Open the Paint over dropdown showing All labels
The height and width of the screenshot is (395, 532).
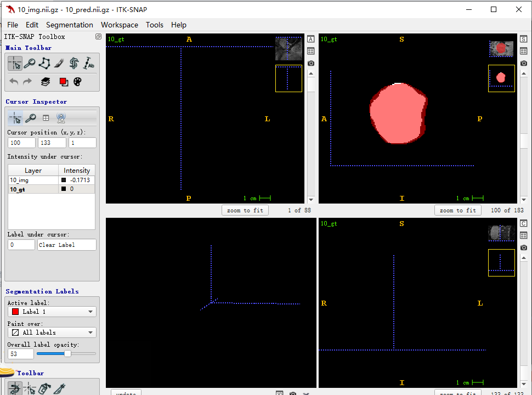[x=52, y=332]
